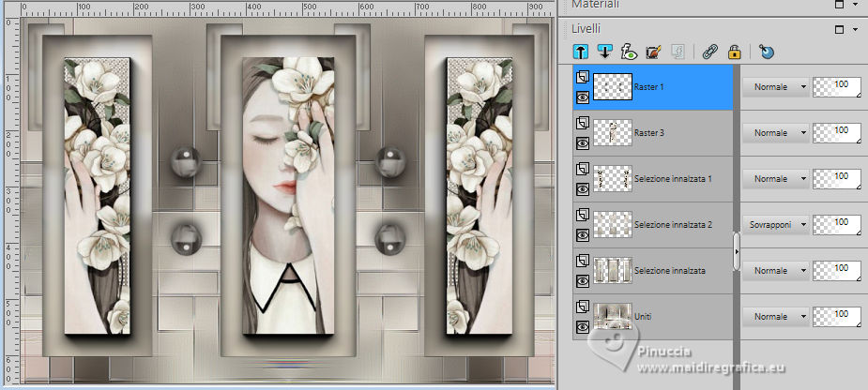Hide the Raster 1 layer
Image resolution: width=868 pixels, height=390 pixels.
coord(583,97)
